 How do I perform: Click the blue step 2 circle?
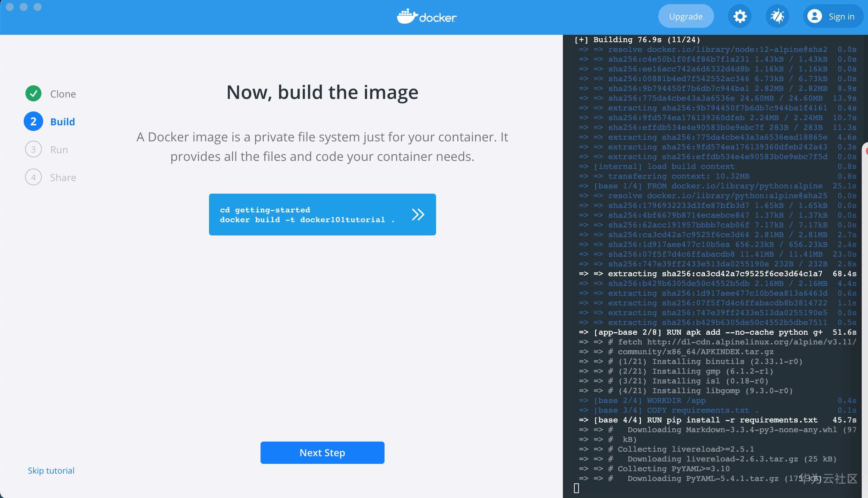[x=33, y=122]
